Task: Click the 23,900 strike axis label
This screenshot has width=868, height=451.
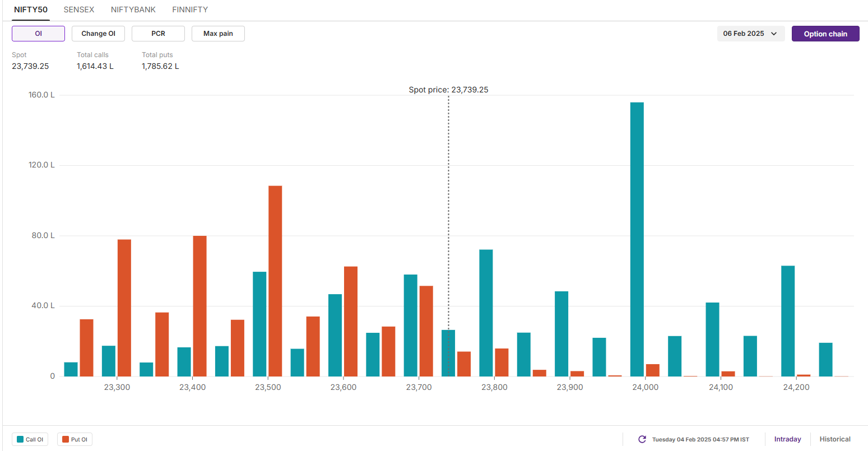Action: [x=570, y=387]
